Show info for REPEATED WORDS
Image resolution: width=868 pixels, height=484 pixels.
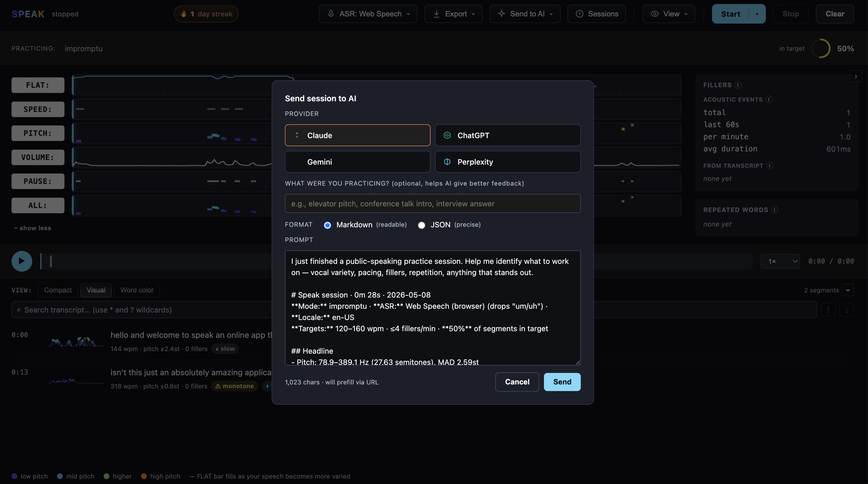coord(774,210)
